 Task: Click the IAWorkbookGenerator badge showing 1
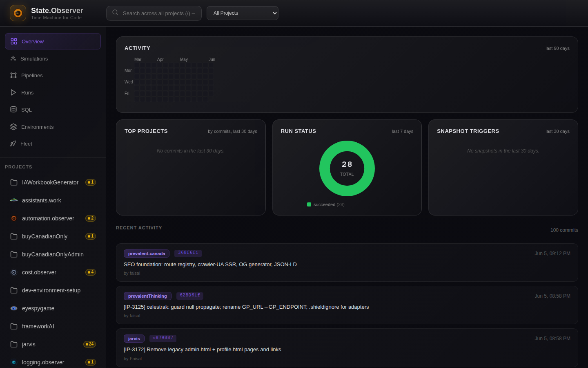91,182
